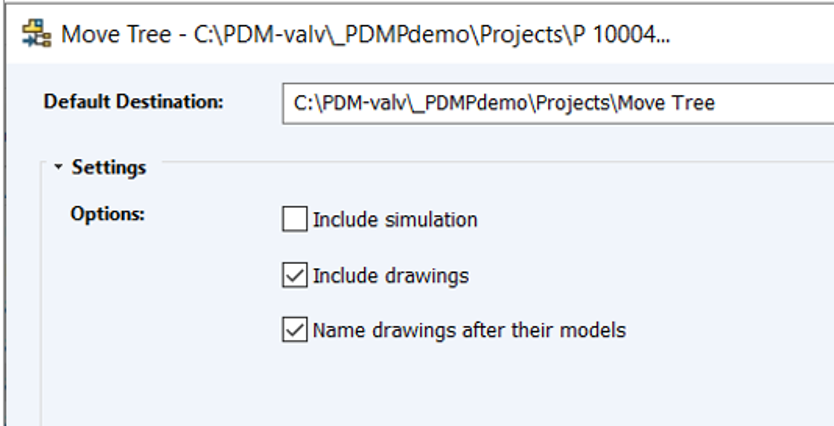This screenshot has height=426, width=834.
Task: Click the "Include simulation" label text
Action: 395,219
